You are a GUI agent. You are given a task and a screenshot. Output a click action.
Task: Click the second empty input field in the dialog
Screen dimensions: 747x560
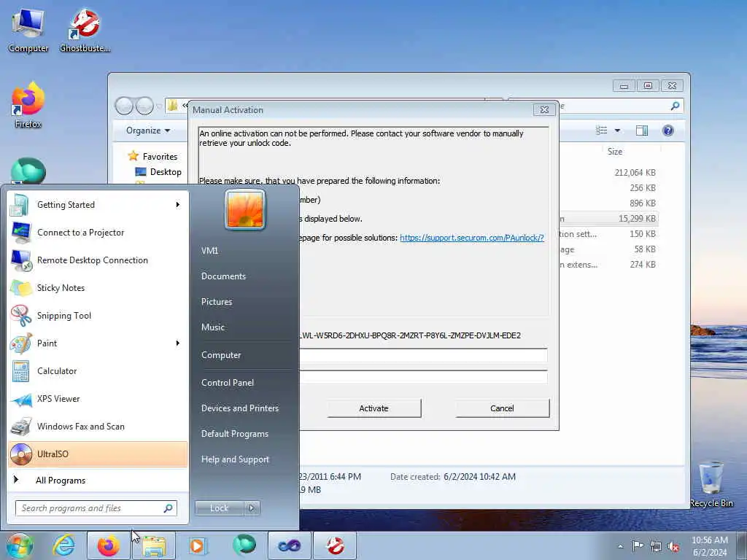423,377
